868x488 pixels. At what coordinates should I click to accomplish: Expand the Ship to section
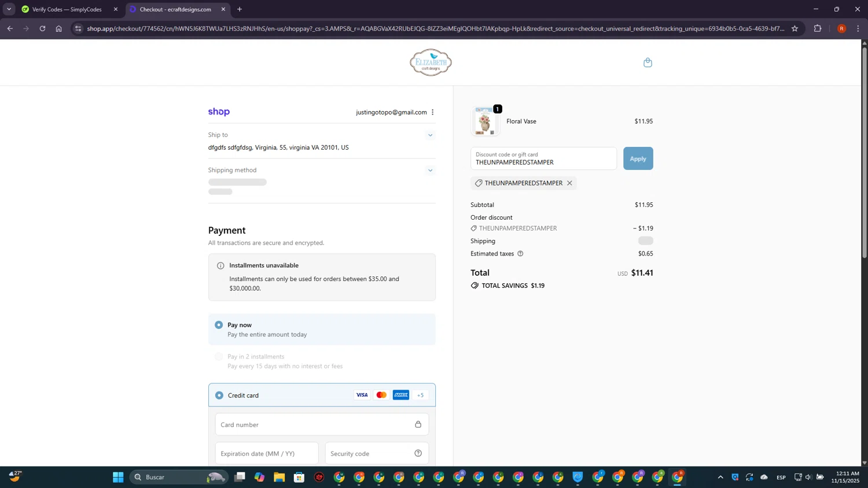tap(430, 135)
